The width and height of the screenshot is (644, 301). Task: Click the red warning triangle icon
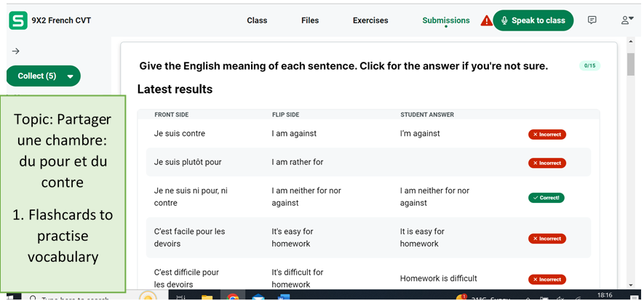coord(486,21)
